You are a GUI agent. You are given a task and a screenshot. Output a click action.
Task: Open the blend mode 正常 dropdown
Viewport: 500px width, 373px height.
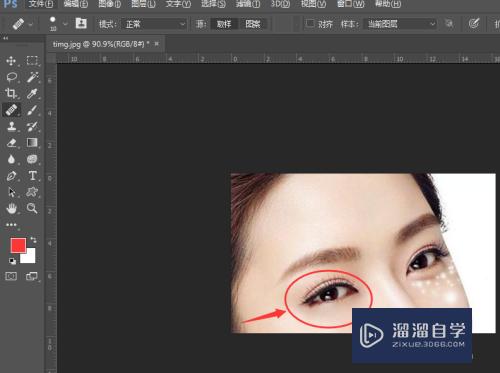[x=154, y=24]
